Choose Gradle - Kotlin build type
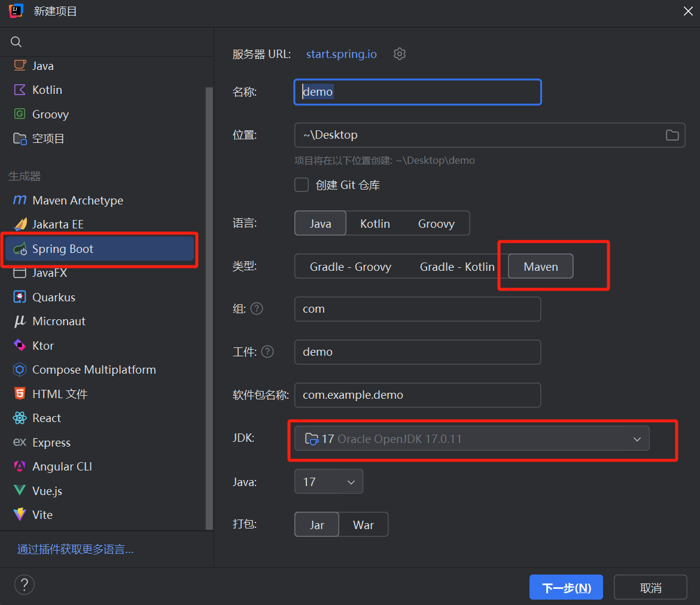Viewport: 700px width, 605px height. click(457, 267)
